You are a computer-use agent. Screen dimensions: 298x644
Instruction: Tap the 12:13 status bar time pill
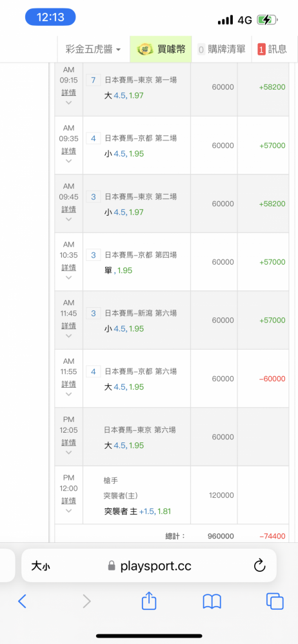coord(50,17)
